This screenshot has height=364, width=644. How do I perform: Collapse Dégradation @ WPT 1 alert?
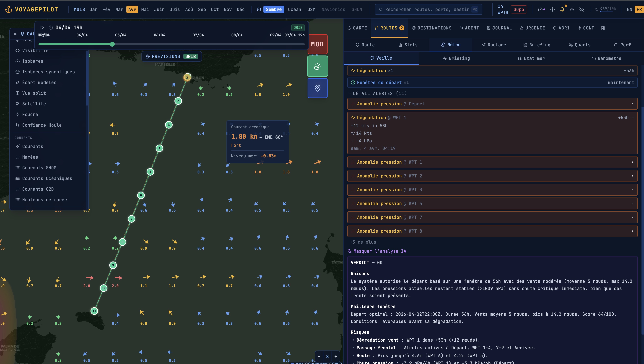(632, 118)
